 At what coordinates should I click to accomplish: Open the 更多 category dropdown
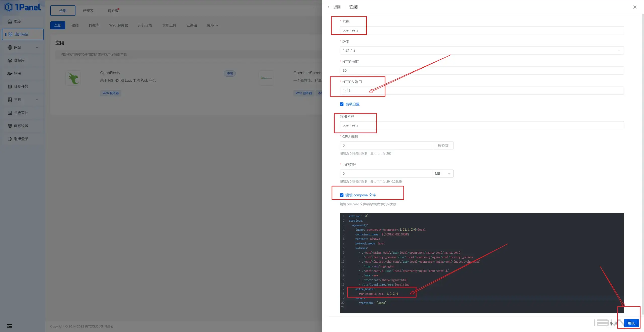pos(213,25)
